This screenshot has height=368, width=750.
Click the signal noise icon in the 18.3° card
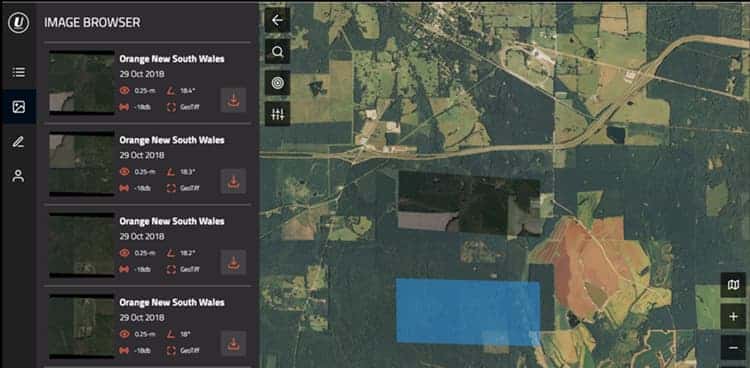[x=124, y=188]
